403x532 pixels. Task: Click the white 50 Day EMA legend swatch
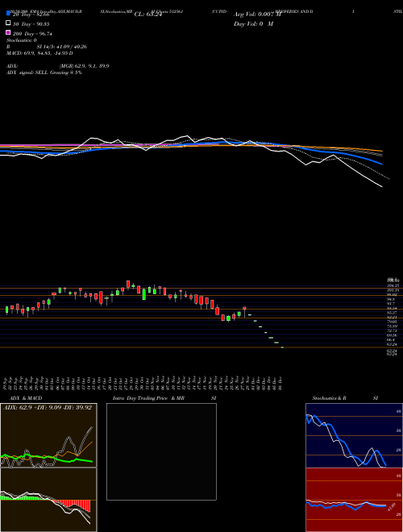click(8, 23)
